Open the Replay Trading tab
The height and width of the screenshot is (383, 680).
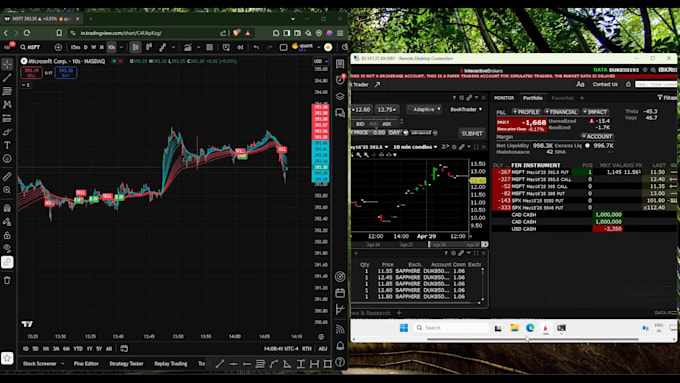[x=171, y=363]
